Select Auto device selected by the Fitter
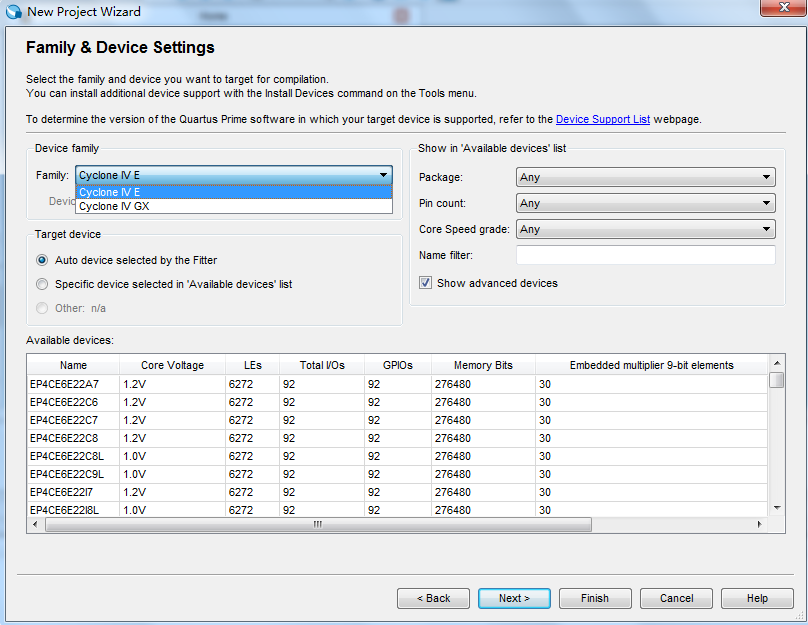Screen dimensions: 808x625 42,260
